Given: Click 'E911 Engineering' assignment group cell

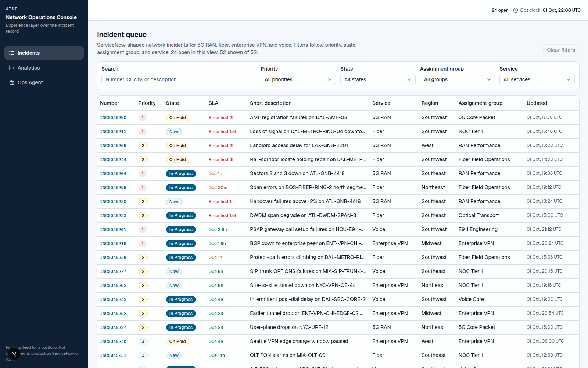Looking at the screenshot, I should coord(478,229).
